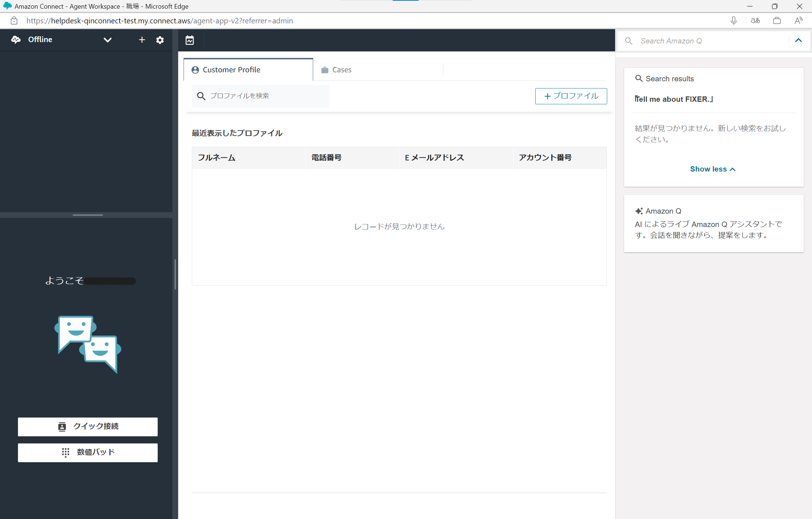This screenshot has height=519, width=812.
Task: Click the レコードが見つかりません message
Action: click(400, 227)
